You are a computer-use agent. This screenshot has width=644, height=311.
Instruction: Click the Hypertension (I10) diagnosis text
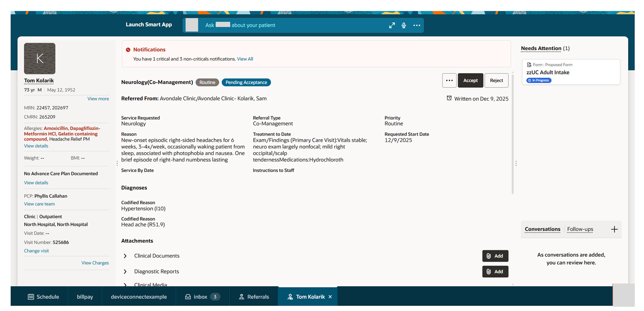(143, 209)
